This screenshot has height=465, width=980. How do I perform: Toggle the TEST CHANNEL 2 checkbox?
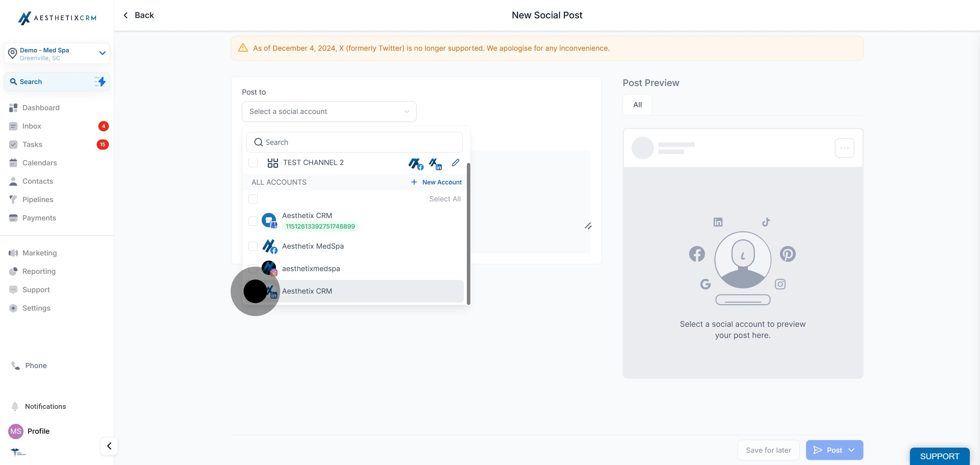pos(253,162)
